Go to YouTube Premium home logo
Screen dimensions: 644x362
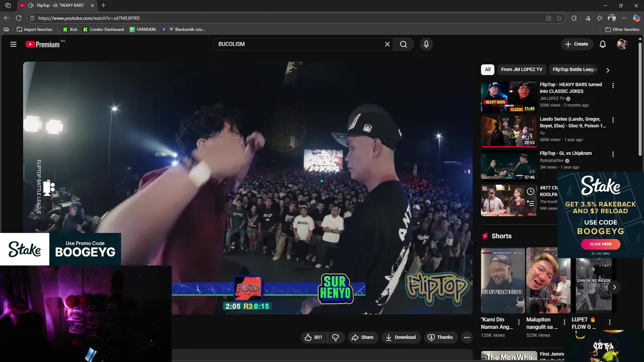pos(43,44)
